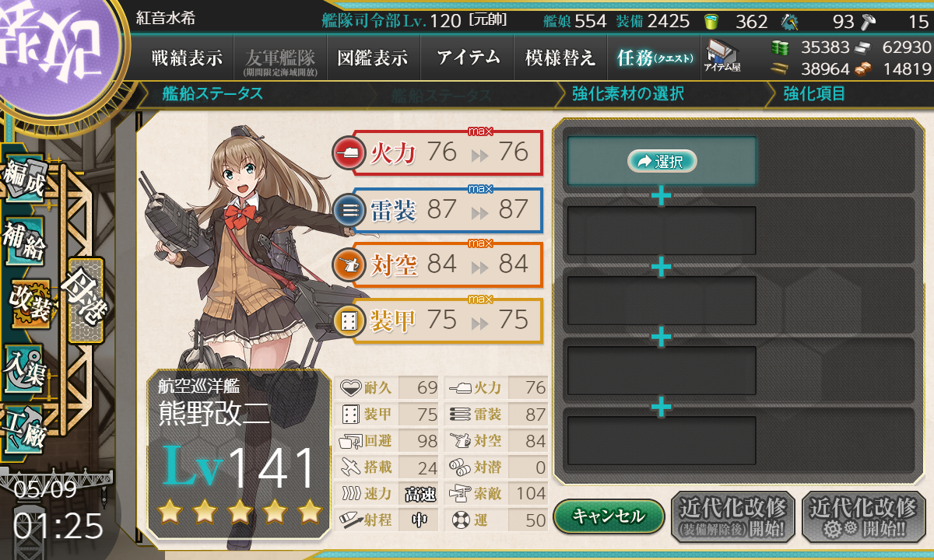934x560 pixels.
Task: Open 図鑑表示 encyclopedia tab
Action: 373,58
